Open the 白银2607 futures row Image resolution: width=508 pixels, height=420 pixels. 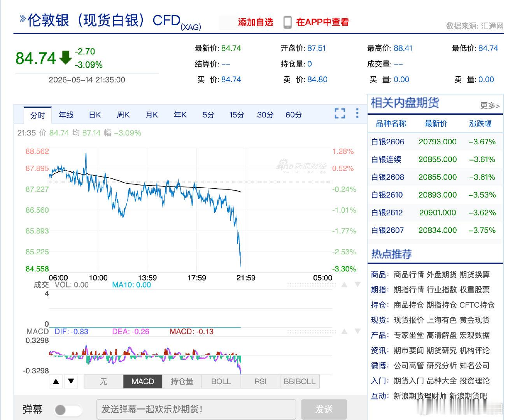point(435,230)
